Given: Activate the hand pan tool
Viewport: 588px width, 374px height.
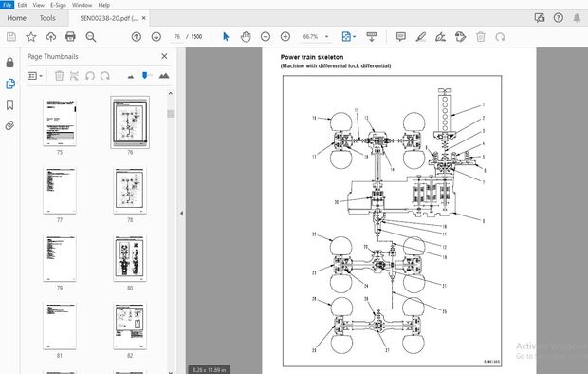Looking at the screenshot, I should pyautogui.click(x=246, y=37).
